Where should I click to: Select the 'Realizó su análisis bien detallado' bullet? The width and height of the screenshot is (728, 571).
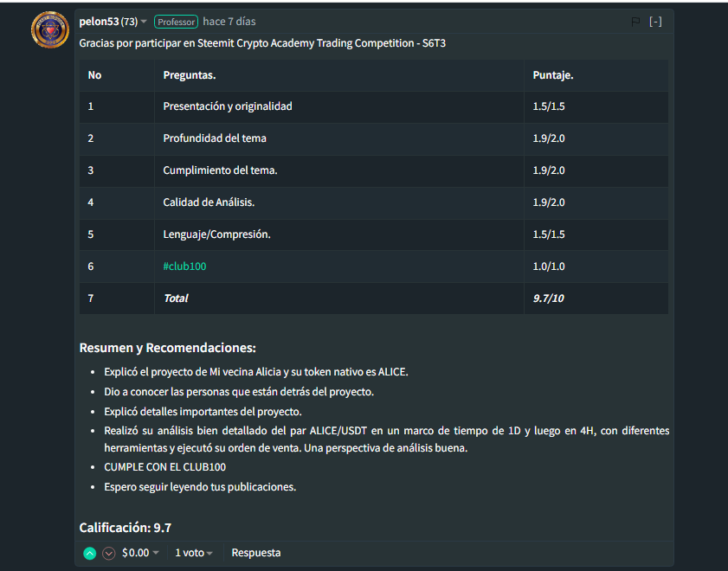[x=387, y=439]
